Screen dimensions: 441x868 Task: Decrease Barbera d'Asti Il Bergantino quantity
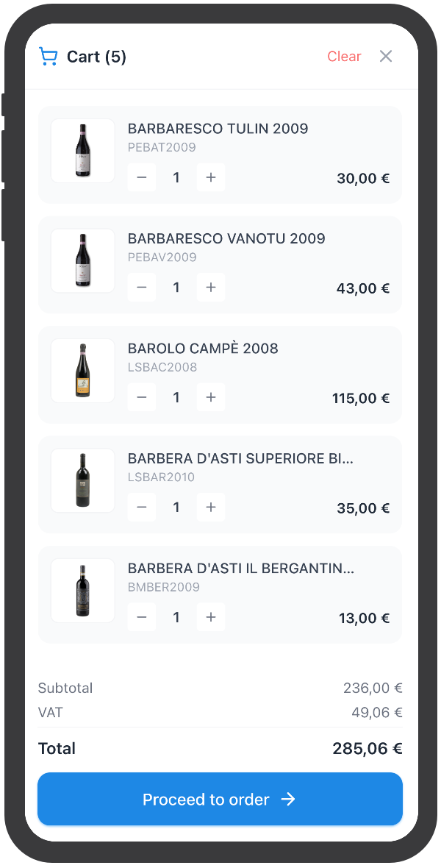pos(142,617)
